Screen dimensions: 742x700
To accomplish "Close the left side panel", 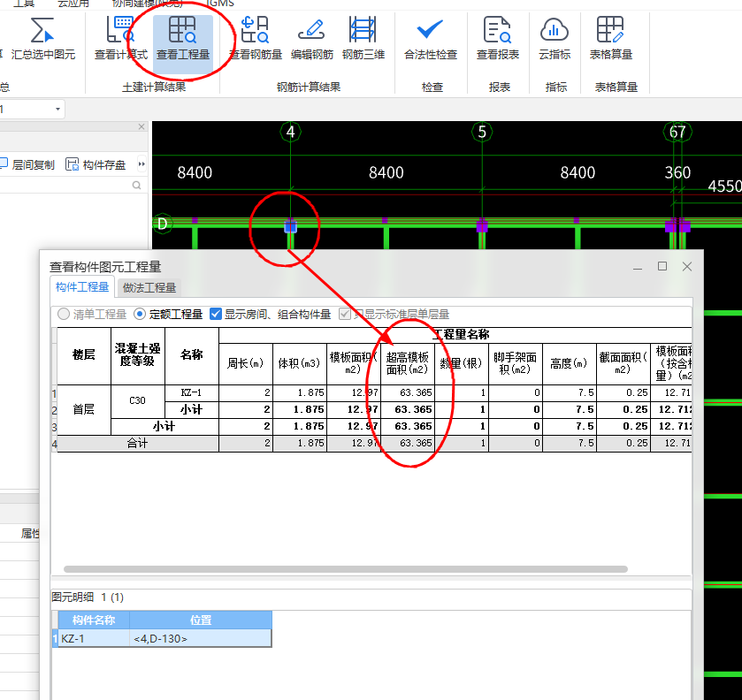I will coord(141,126).
